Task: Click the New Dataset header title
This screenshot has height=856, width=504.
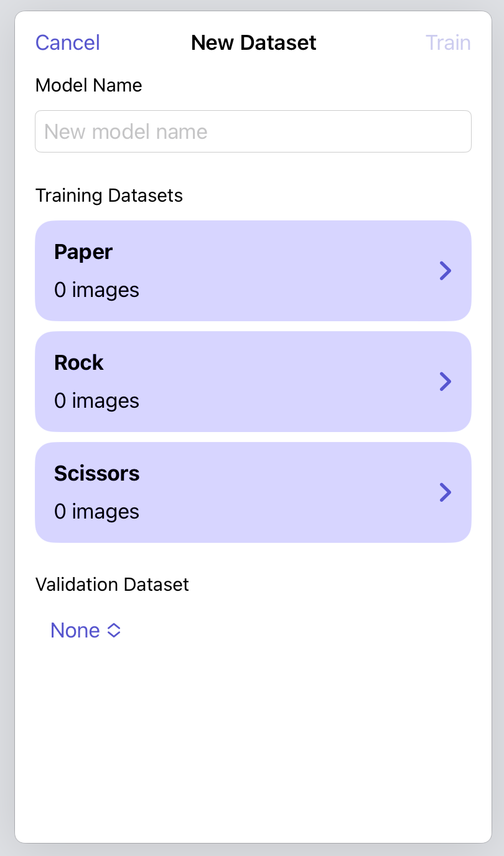Action: pos(253,43)
